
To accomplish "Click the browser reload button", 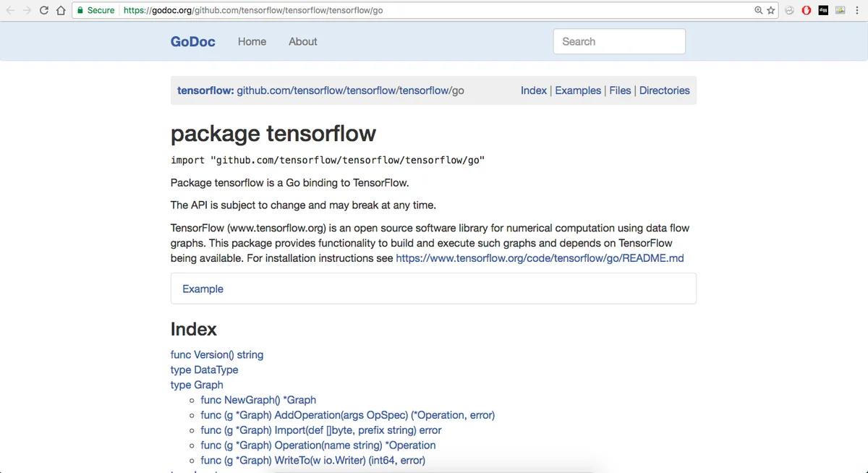I will [x=44, y=10].
